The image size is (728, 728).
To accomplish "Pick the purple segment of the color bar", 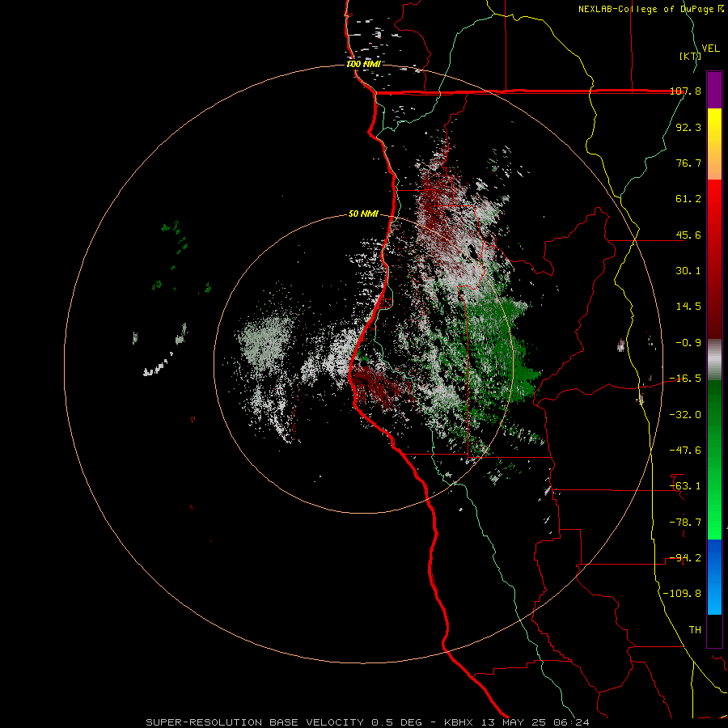I will (714, 90).
